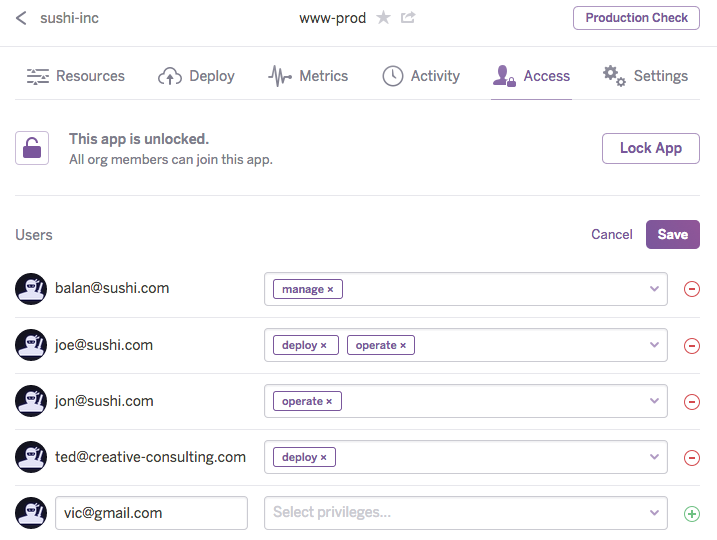Remove manage privilege tag from balan
Screen dimensions: 717x540
click(331, 290)
